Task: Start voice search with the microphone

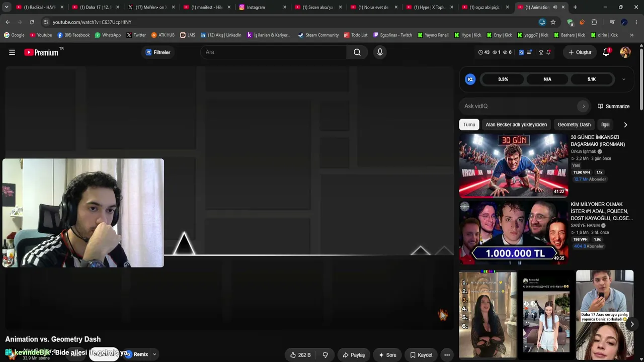Action: click(x=380, y=52)
